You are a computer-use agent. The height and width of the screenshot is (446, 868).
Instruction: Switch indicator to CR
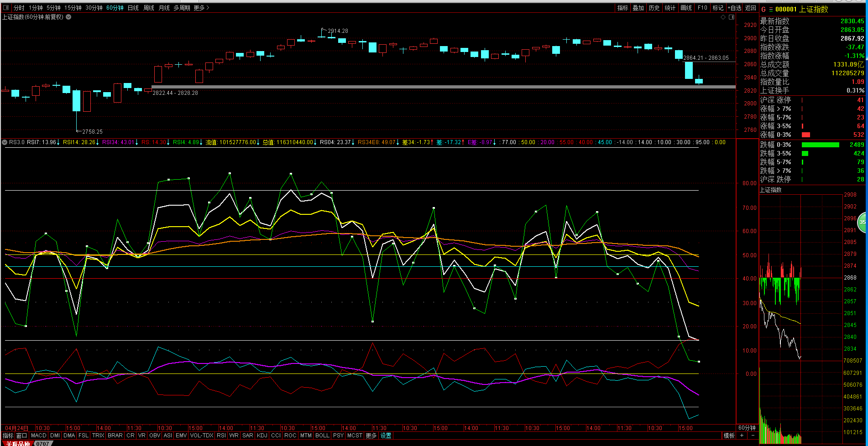point(131,436)
